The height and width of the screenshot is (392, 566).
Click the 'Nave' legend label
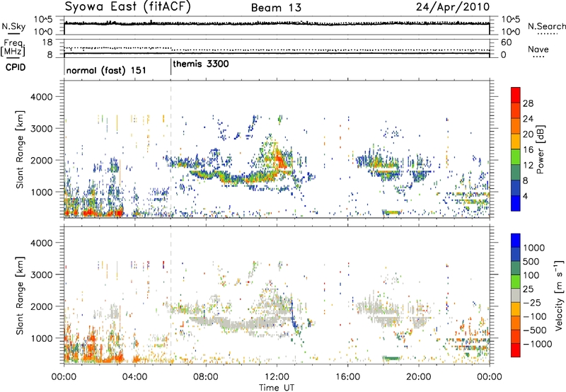(x=538, y=50)
